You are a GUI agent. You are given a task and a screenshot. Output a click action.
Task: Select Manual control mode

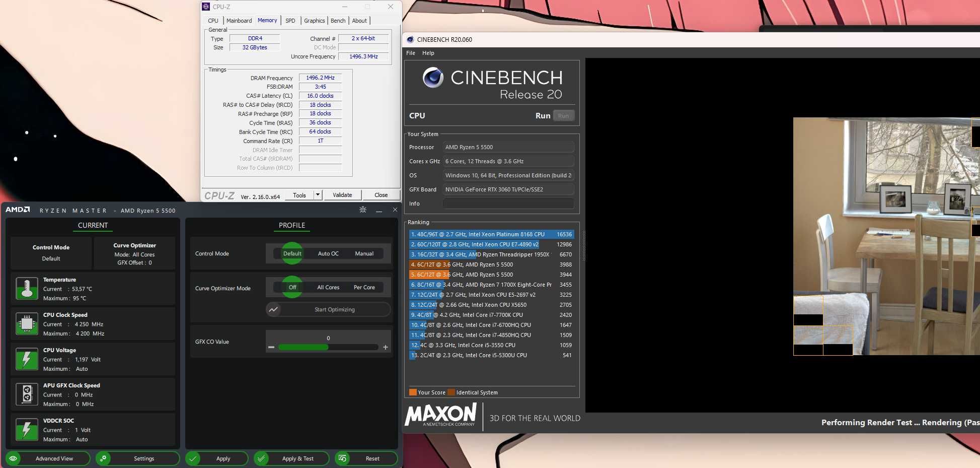coord(364,253)
